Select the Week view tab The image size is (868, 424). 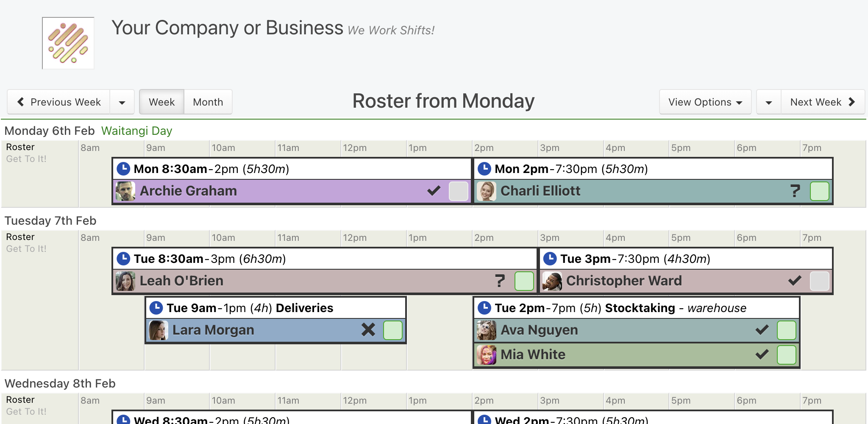pos(161,102)
